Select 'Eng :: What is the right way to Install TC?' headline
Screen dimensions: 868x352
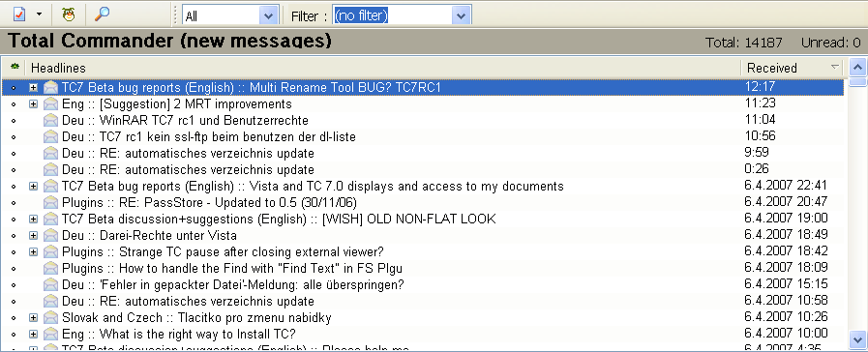point(179,335)
